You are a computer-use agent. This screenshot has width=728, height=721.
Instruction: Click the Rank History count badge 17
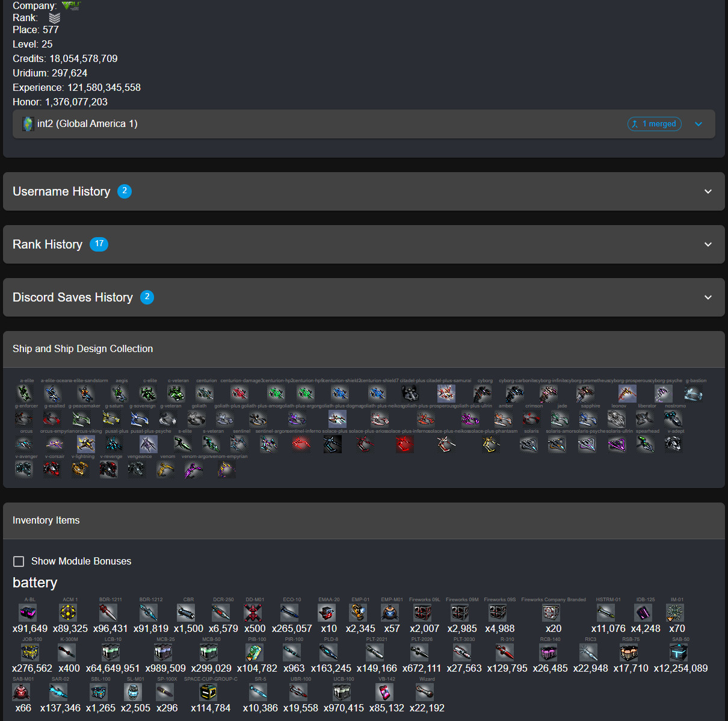(x=99, y=244)
